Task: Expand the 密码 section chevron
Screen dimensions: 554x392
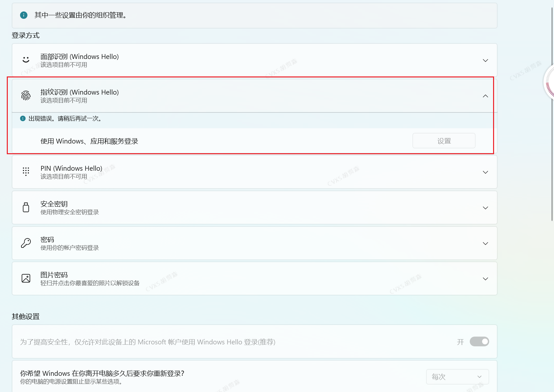Action: pos(485,243)
